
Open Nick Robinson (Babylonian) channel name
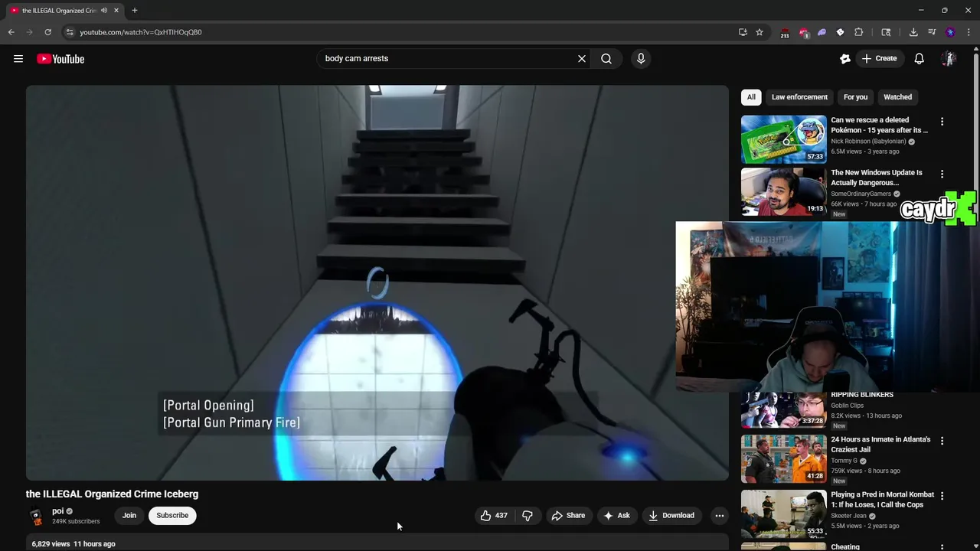pos(868,142)
